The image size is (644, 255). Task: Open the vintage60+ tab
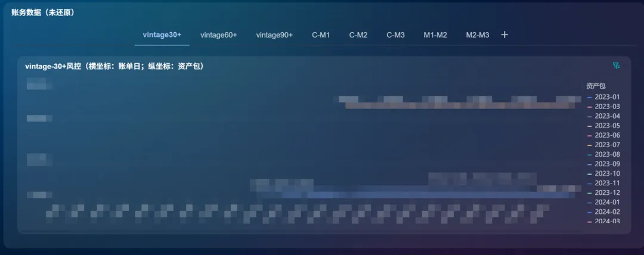pos(219,35)
